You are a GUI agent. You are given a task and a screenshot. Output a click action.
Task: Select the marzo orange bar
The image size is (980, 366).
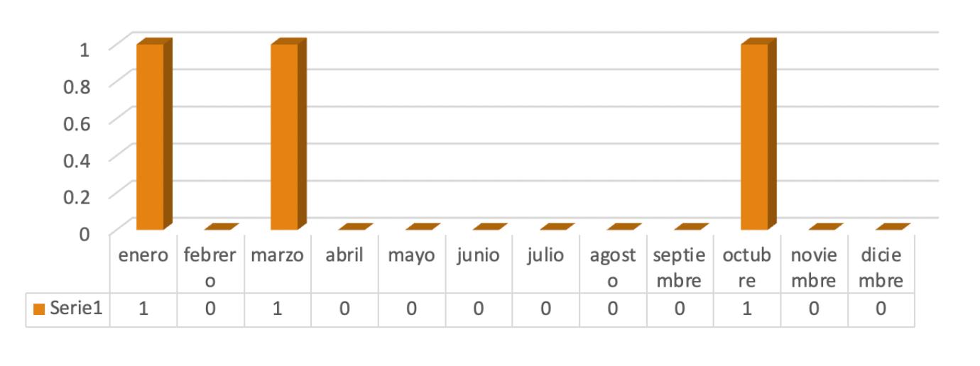click(285, 136)
